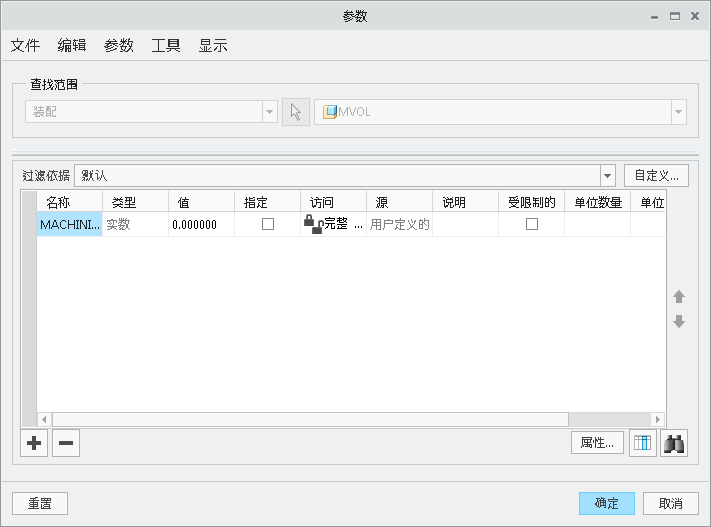Open the 文件 menu
The width and height of the screenshot is (711, 527).
coord(25,45)
